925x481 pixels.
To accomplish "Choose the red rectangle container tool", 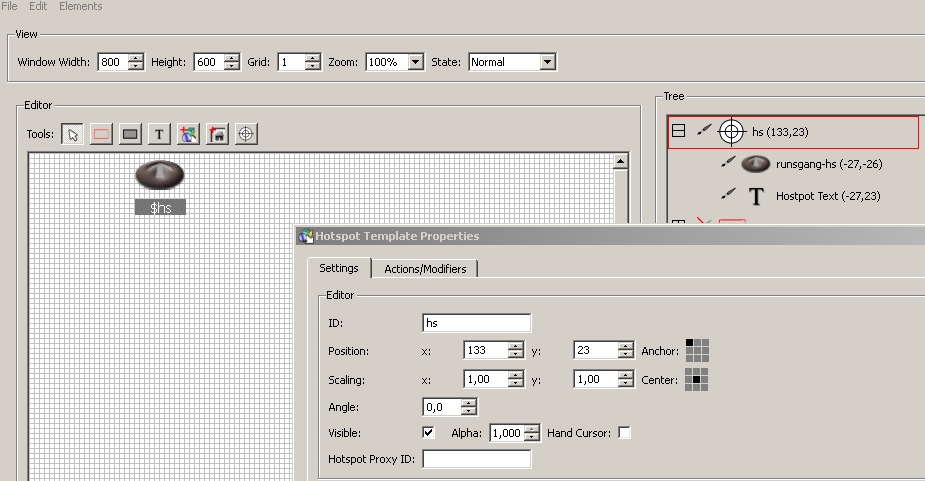I will pyautogui.click(x=101, y=134).
